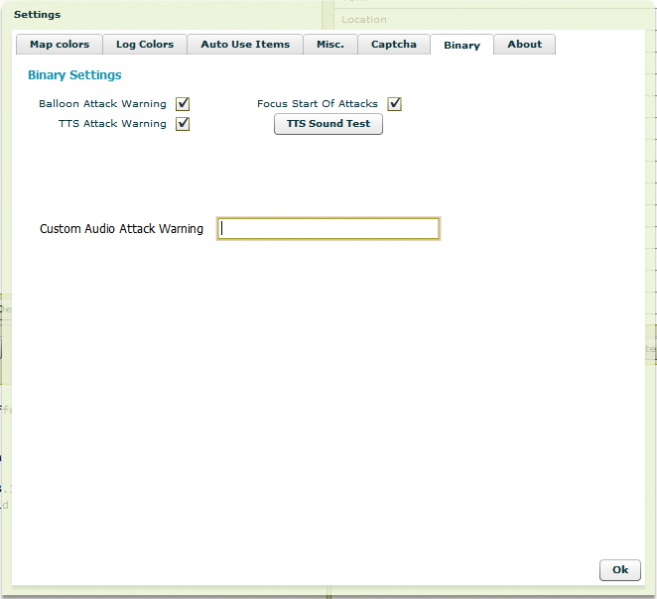The image size is (657, 599).
Task: Open the Captcha tab
Action: 393,45
